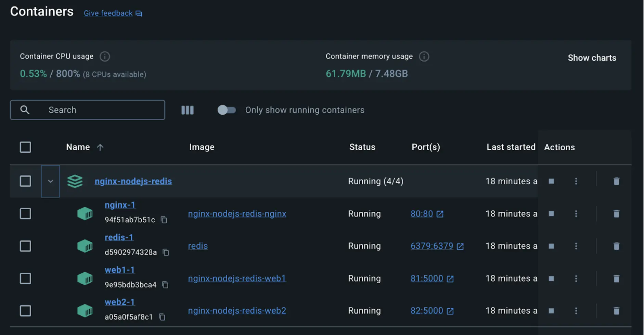Click inside the Search field
This screenshot has width=644, height=335.
pos(87,110)
